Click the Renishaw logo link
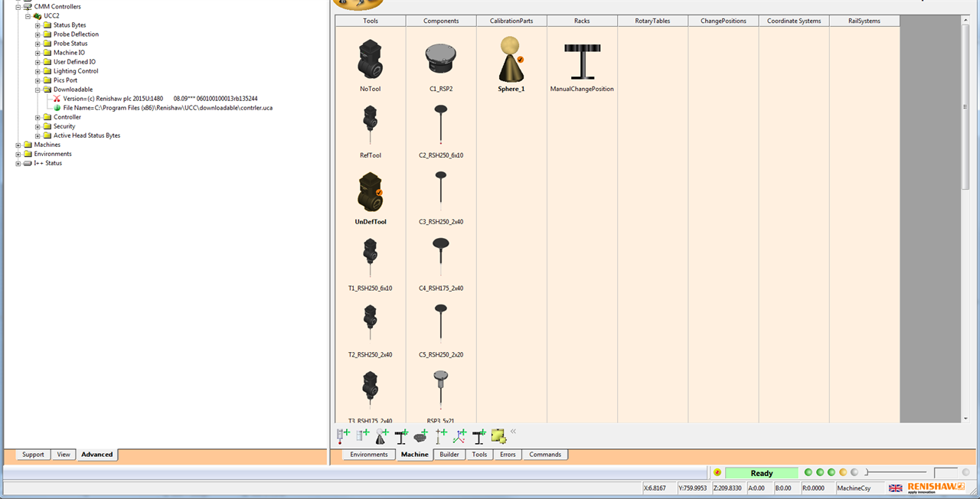Screen dimensions: 980x499 point(936,488)
